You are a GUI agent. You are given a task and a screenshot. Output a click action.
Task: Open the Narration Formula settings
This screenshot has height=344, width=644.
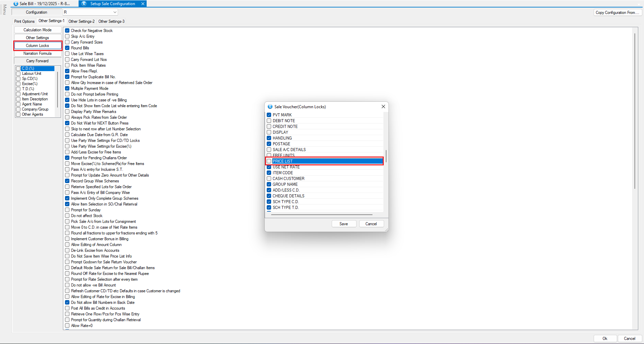(37, 53)
